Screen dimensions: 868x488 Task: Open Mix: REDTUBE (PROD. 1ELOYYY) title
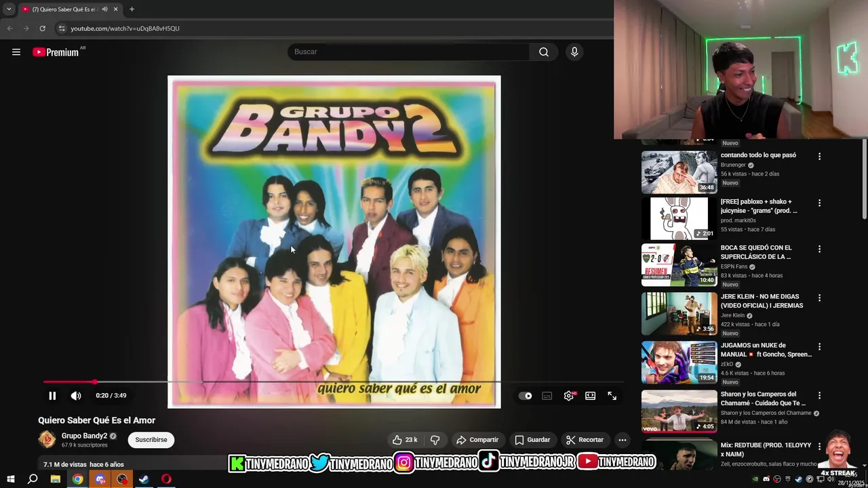pyautogui.click(x=766, y=449)
